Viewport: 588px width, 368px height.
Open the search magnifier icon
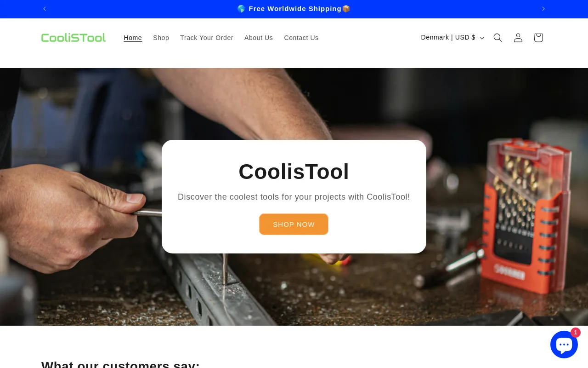[x=498, y=38]
